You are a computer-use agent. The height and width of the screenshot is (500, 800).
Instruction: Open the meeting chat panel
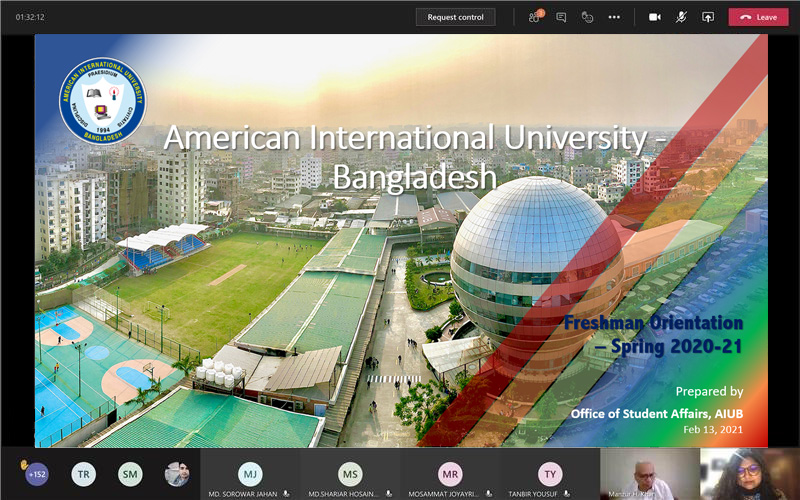561,17
